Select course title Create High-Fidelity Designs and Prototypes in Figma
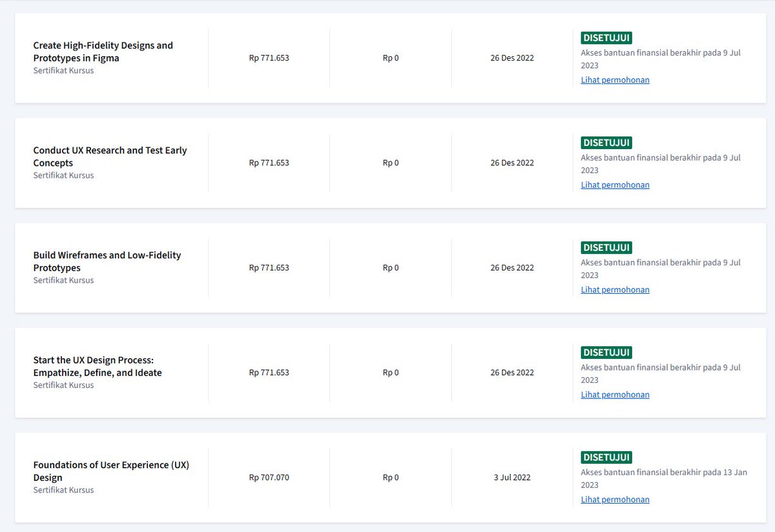Viewport: 775px width, 532px height. [103, 52]
